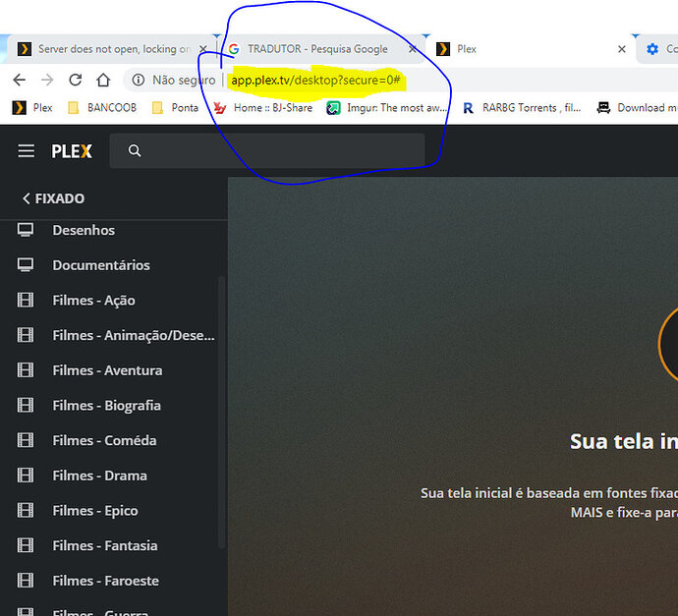The width and height of the screenshot is (678, 616).
Task: Click the browser home icon
Action: coord(103,80)
